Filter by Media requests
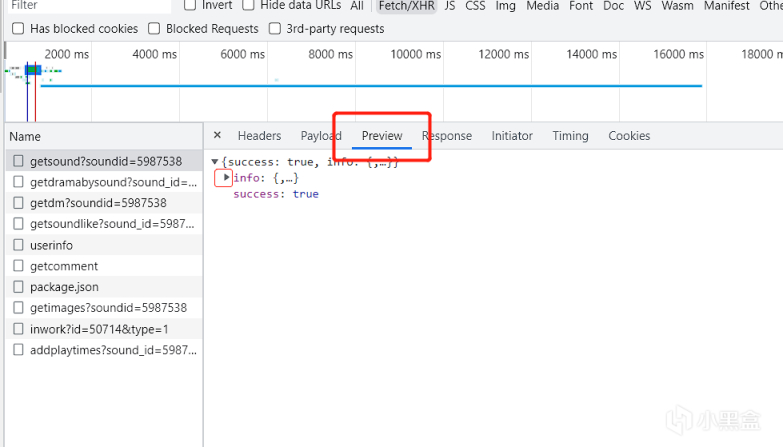783x447 pixels. point(542,5)
